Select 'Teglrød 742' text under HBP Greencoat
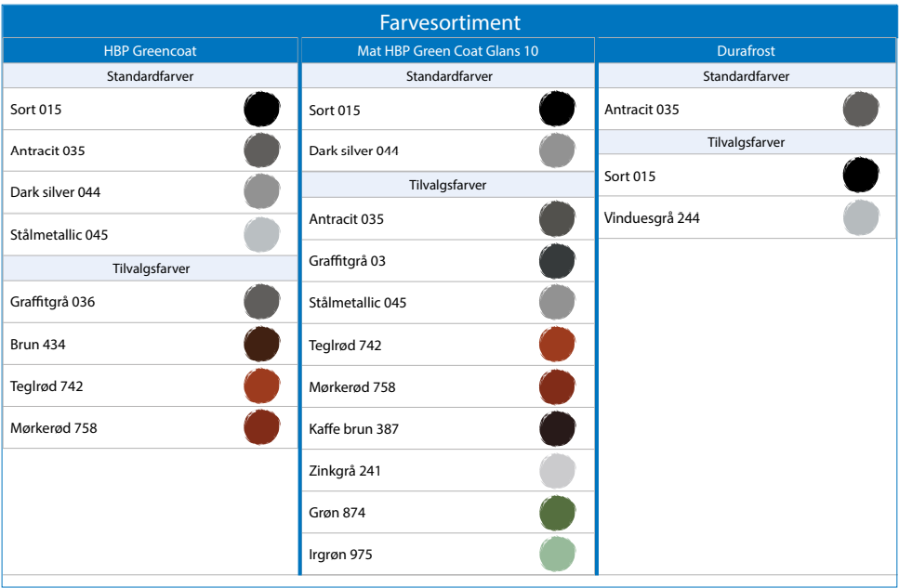This screenshot has width=899, height=588. pyautogui.click(x=46, y=386)
